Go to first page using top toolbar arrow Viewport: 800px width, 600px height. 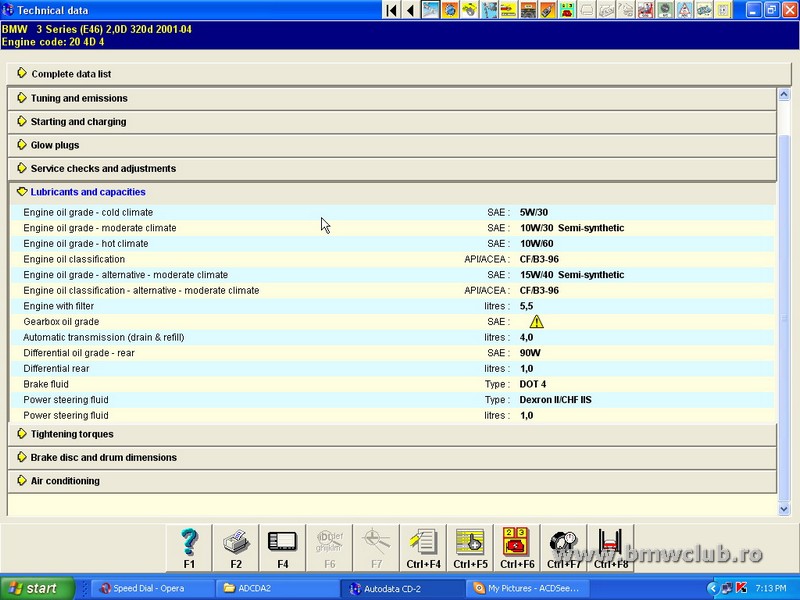click(x=392, y=10)
